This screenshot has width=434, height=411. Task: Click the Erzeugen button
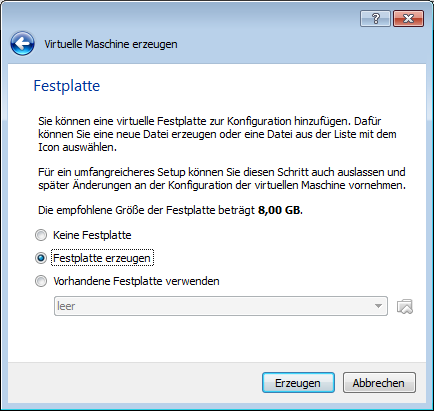click(x=298, y=383)
